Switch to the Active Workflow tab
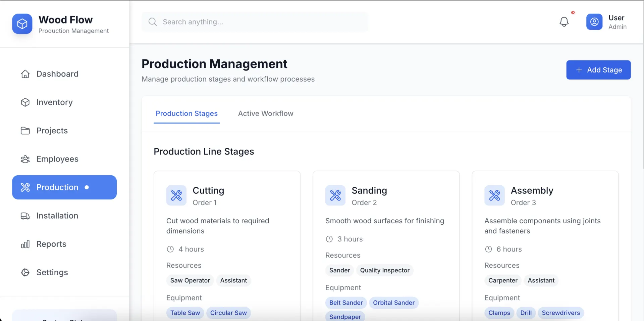Image resolution: width=644 pixels, height=321 pixels. (x=266, y=113)
